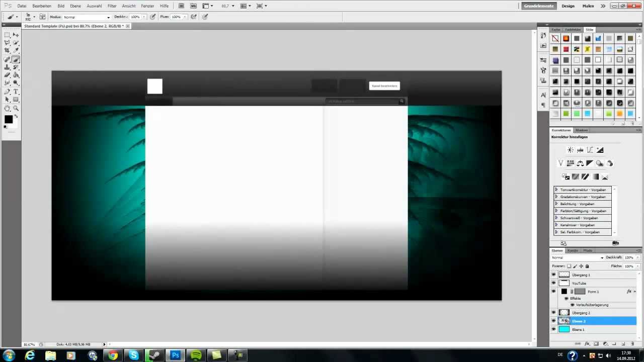Hide the Ebene 2 layer
Image resolution: width=644 pixels, height=362 pixels.
coord(553,321)
